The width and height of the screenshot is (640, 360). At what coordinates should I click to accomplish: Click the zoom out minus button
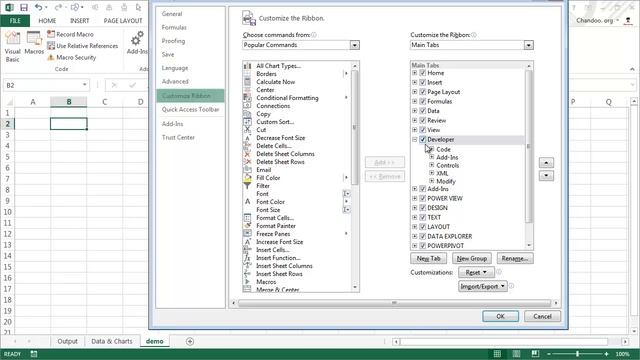[549, 354]
